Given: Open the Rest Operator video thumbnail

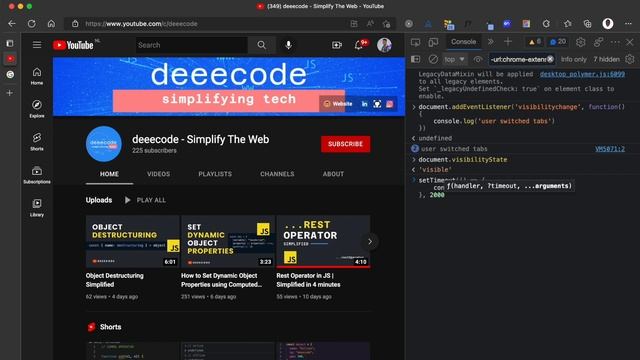Looking at the screenshot, I should click(323, 242).
